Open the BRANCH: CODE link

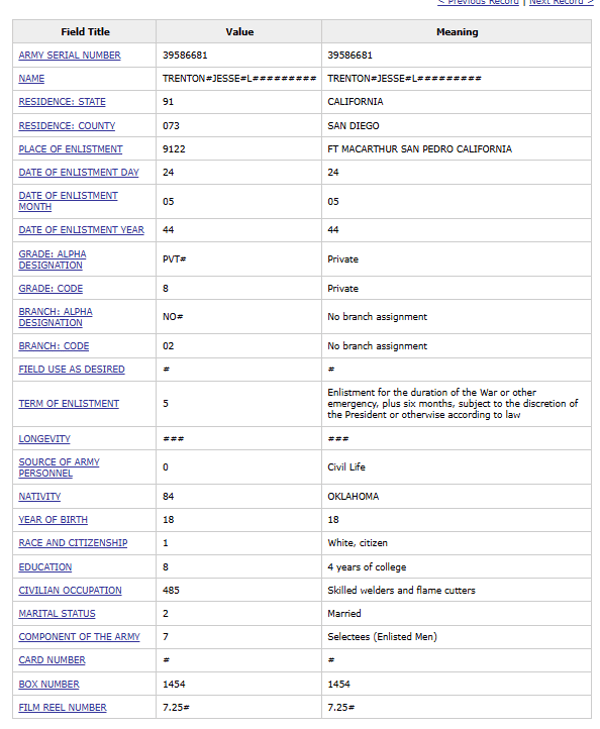(54, 346)
